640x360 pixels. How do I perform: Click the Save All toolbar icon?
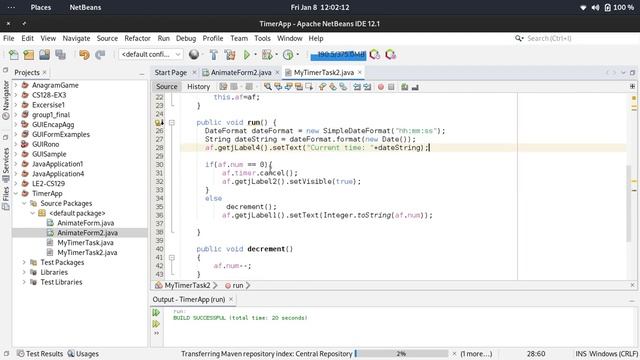click(60, 55)
